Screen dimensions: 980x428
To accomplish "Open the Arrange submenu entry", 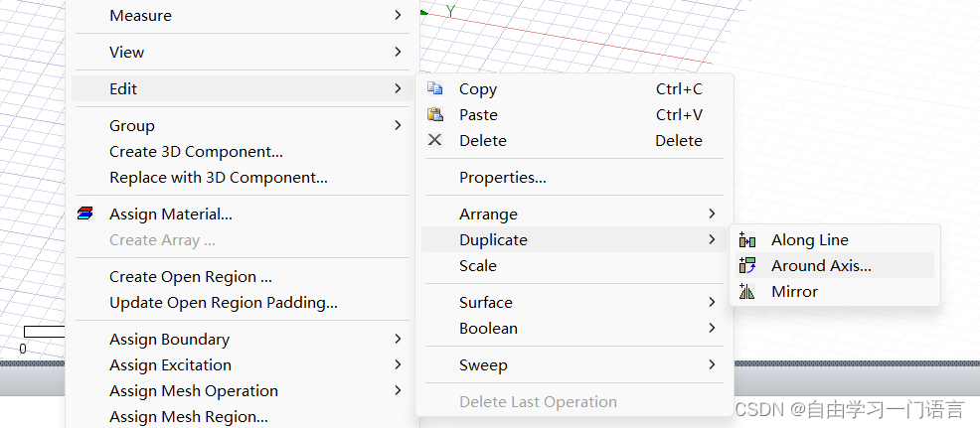I will point(574,214).
